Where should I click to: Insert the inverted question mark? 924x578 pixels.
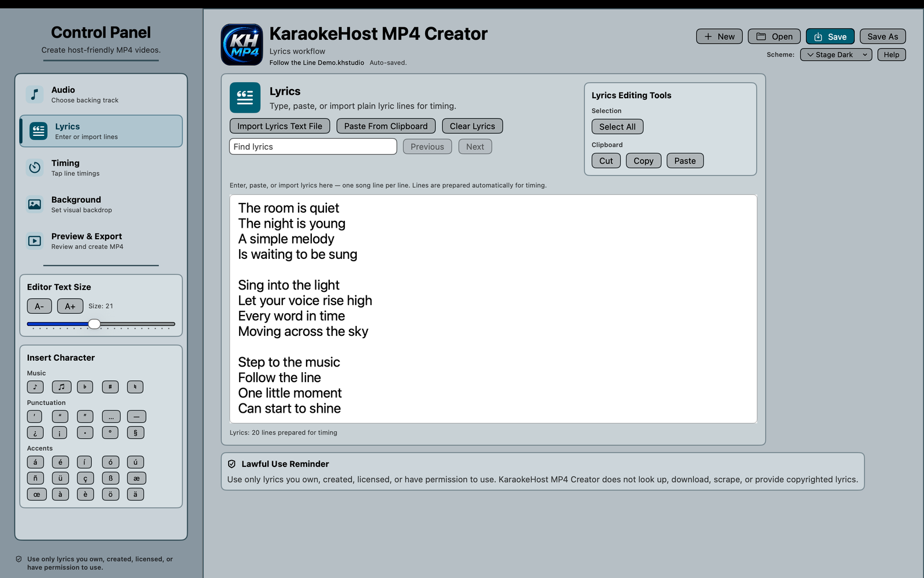(x=35, y=432)
